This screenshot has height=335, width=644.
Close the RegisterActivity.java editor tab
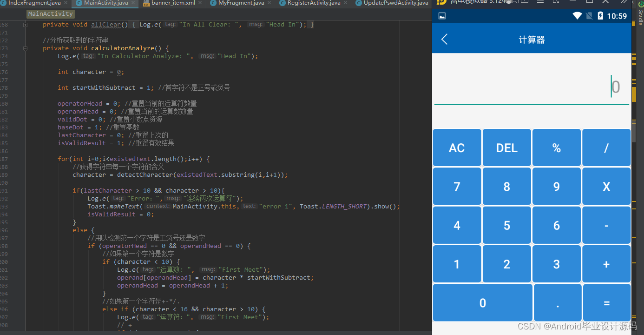coord(346,3)
